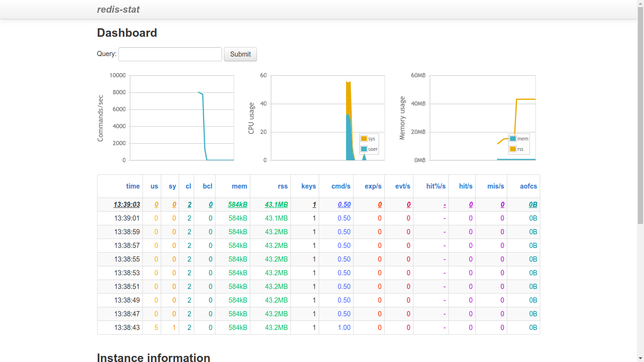Screen dimensions: 644x362
Task: Click the 1.00 cmd/s value at 13:38:43
Action: [x=344, y=328]
